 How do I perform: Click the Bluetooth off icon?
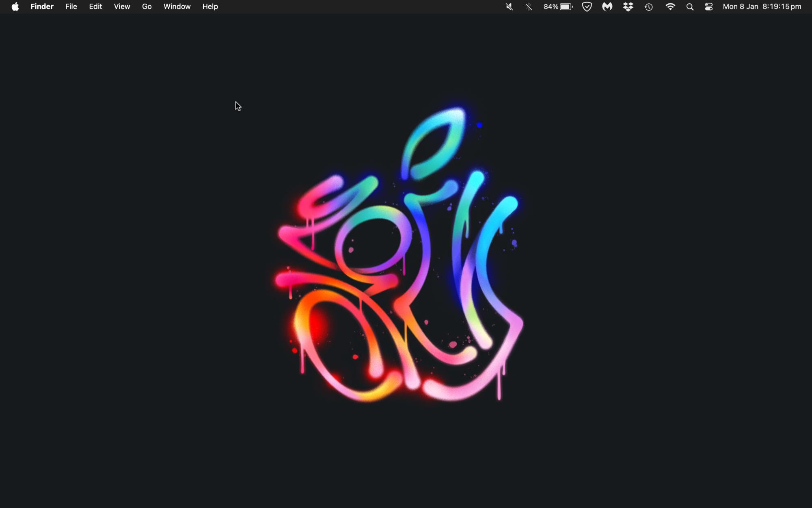click(529, 7)
